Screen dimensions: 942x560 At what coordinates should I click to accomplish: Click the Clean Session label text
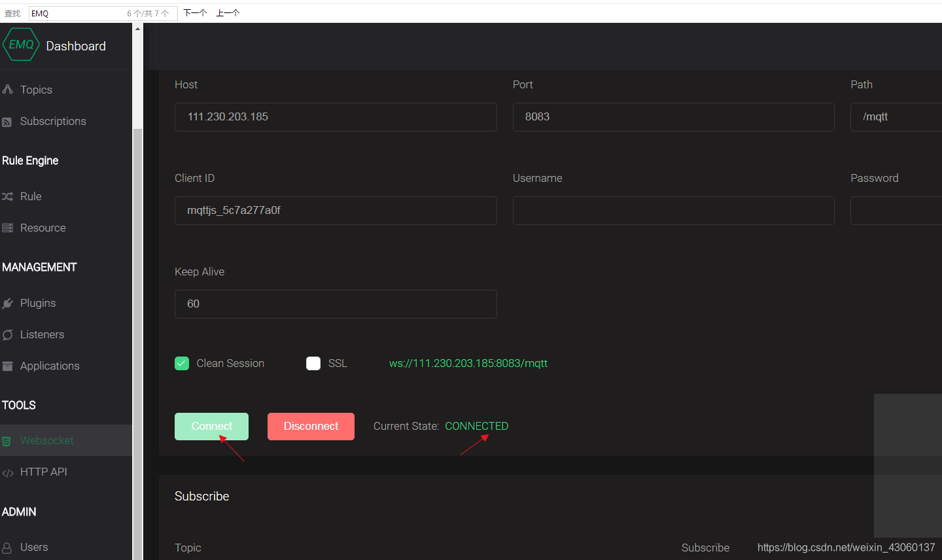pos(230,363)
